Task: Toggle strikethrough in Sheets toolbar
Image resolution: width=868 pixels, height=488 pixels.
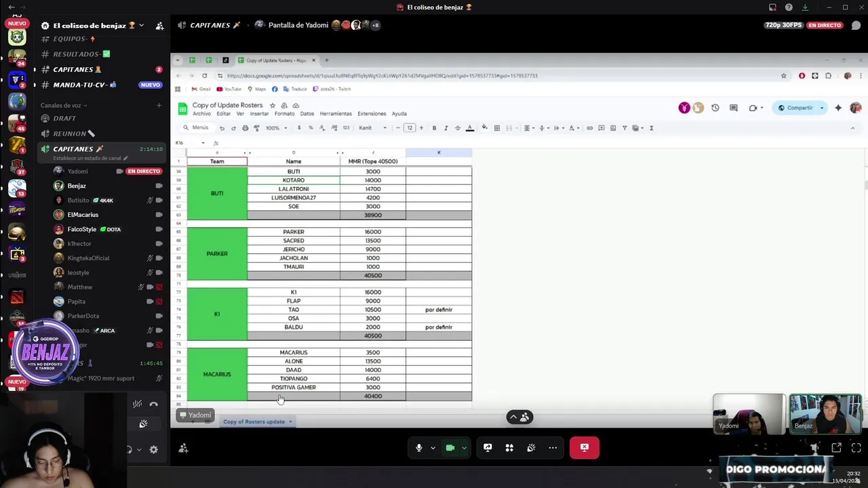Action: click(x=457, y=128)
